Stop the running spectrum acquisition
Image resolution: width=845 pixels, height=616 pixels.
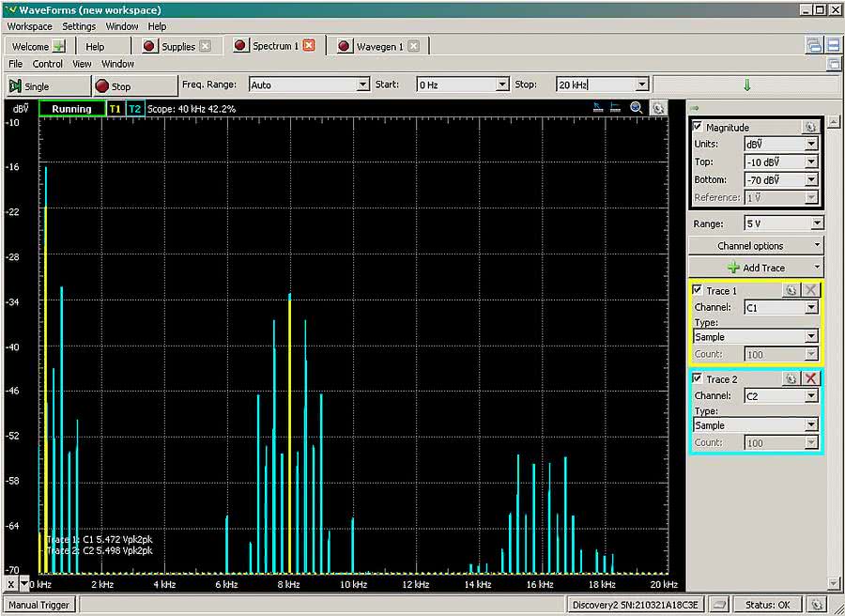(x=113, y=85)
